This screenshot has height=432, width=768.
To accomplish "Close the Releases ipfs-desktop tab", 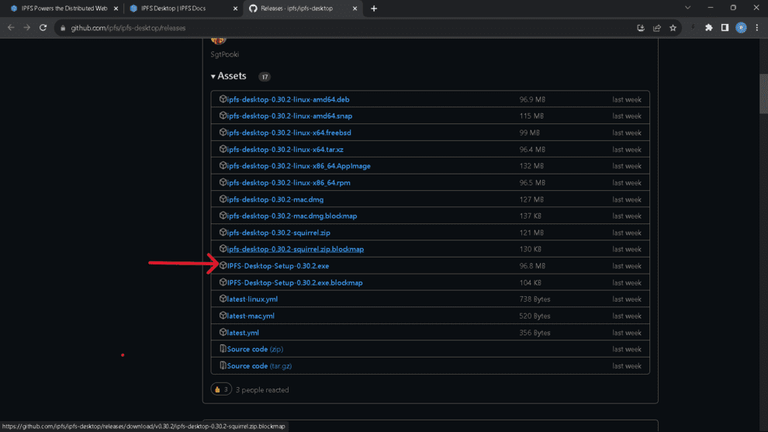I will 355,8.
